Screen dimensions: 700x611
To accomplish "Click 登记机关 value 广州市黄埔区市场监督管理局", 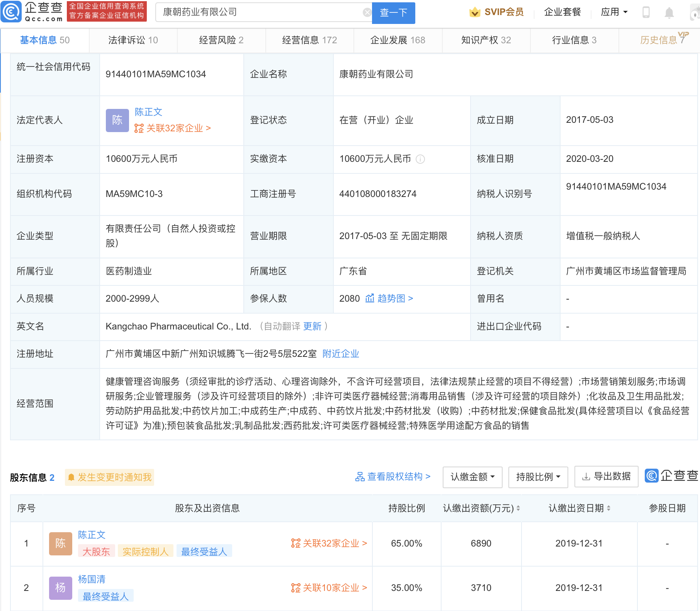I will [x=626, y=271].
